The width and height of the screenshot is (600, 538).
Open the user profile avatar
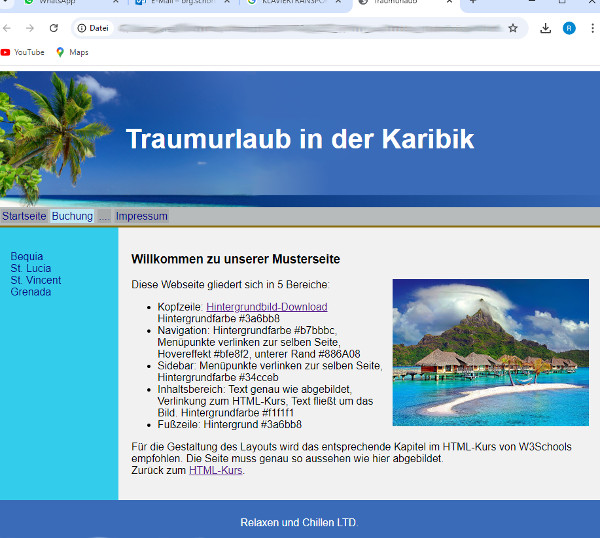[569, 28]
